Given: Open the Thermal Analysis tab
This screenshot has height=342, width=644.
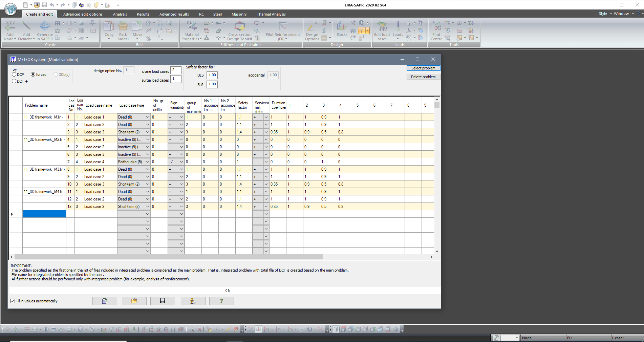Looking at the screenshot, I should pyautogui.click(x=271, y=14).
